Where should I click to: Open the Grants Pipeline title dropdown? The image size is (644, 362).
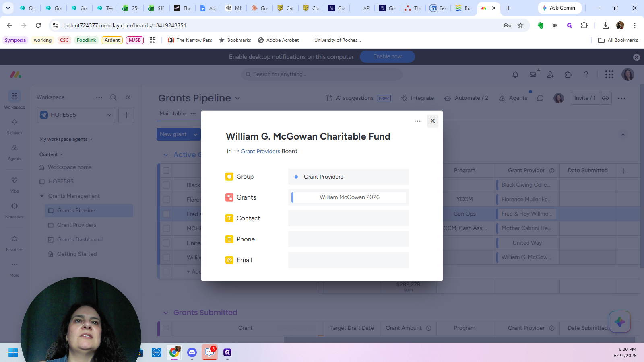237,98
